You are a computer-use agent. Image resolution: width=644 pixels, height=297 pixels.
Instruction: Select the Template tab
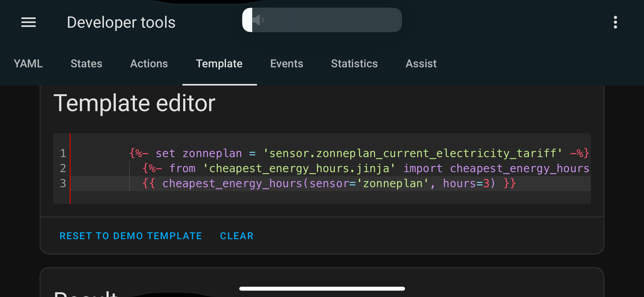point(219,64)
